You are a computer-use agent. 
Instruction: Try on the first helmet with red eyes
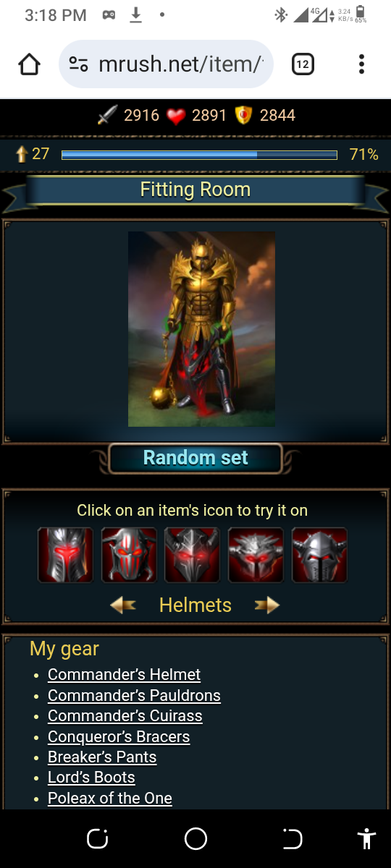click(x=66, y=555)
